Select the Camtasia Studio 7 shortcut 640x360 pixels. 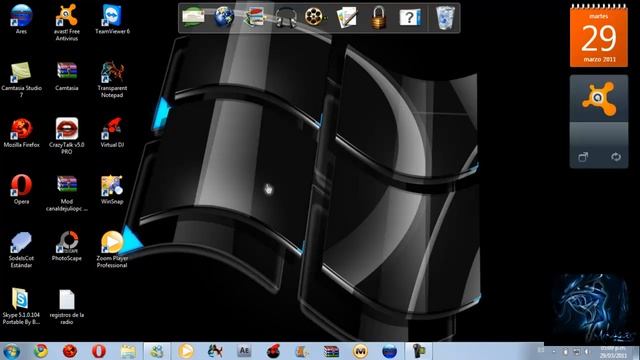point(21,80)
